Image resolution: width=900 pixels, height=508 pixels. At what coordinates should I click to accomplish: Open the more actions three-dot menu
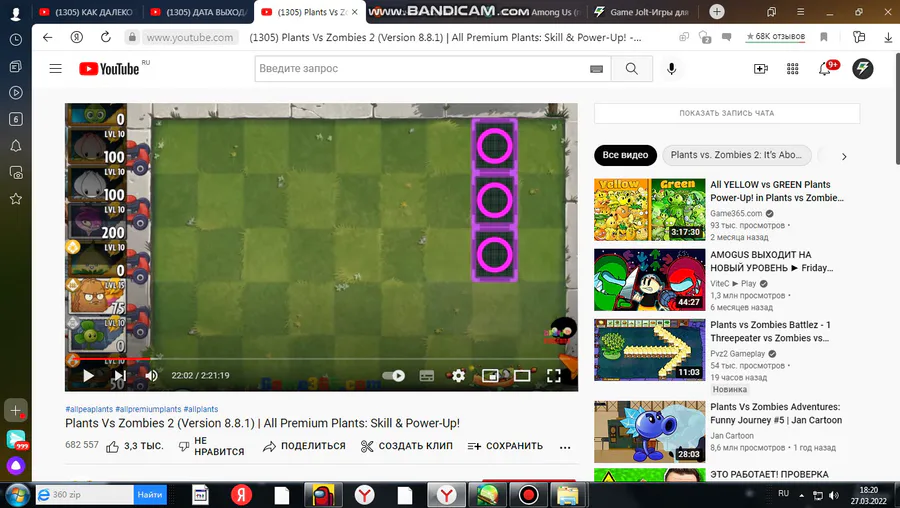pos(565,447)
